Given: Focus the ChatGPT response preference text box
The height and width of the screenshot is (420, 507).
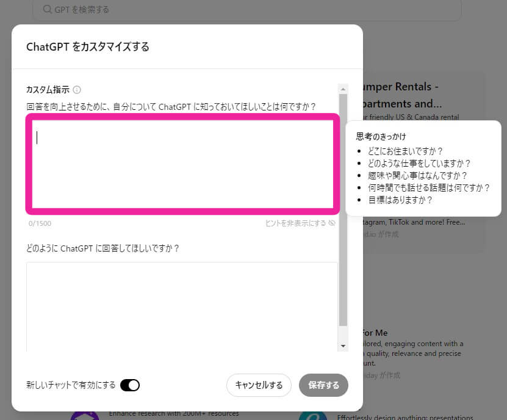Looking at the screenshot, I should click(182, 306).
